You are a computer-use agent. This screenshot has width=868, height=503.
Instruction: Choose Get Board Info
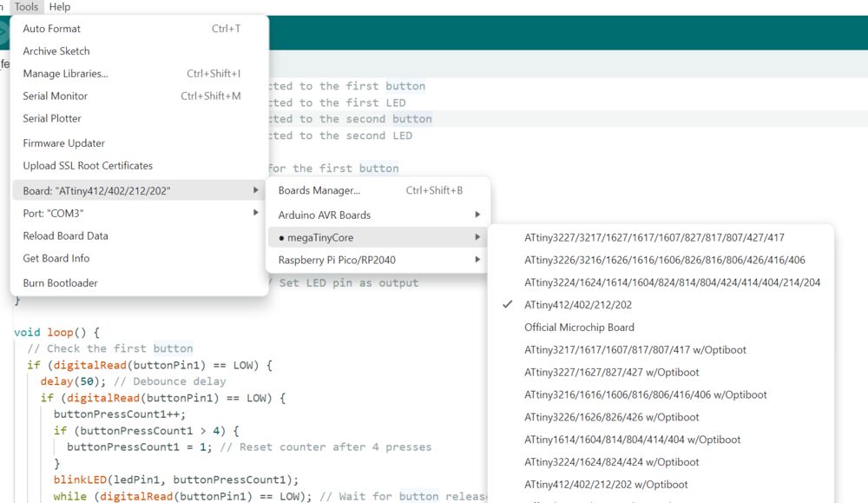[x=139, y=258]
